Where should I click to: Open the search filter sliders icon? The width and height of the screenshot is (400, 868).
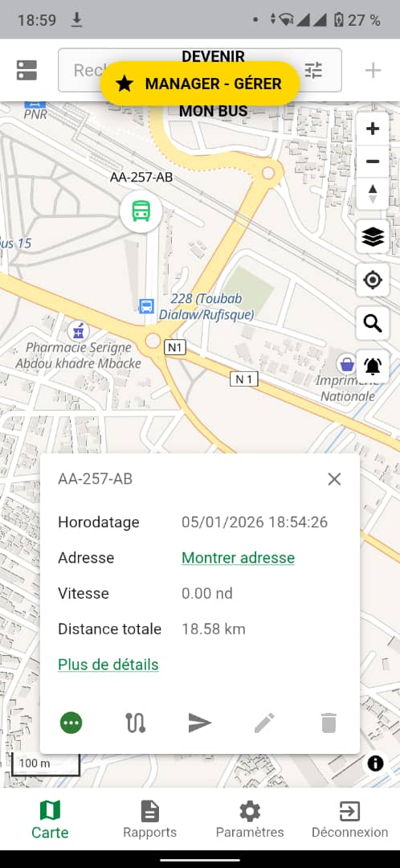313,70
